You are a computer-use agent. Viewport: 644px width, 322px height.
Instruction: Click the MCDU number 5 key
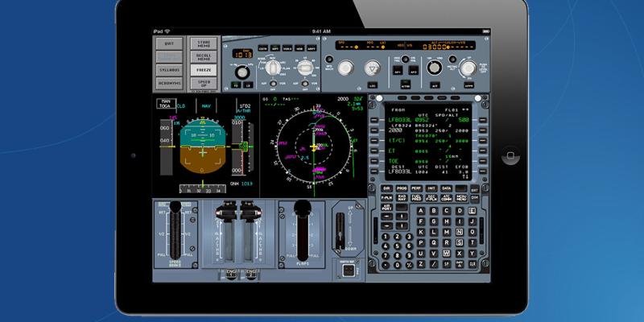[397, 246]
